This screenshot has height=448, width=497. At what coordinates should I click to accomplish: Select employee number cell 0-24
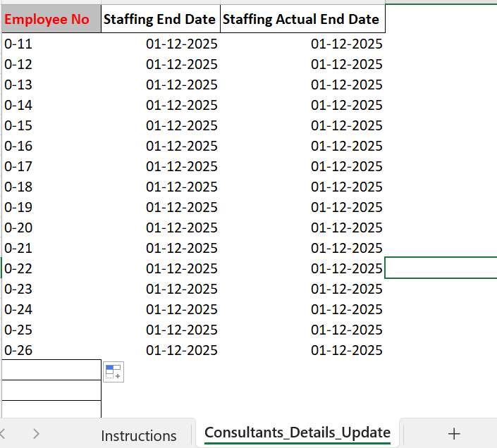[x=51, y=309]
